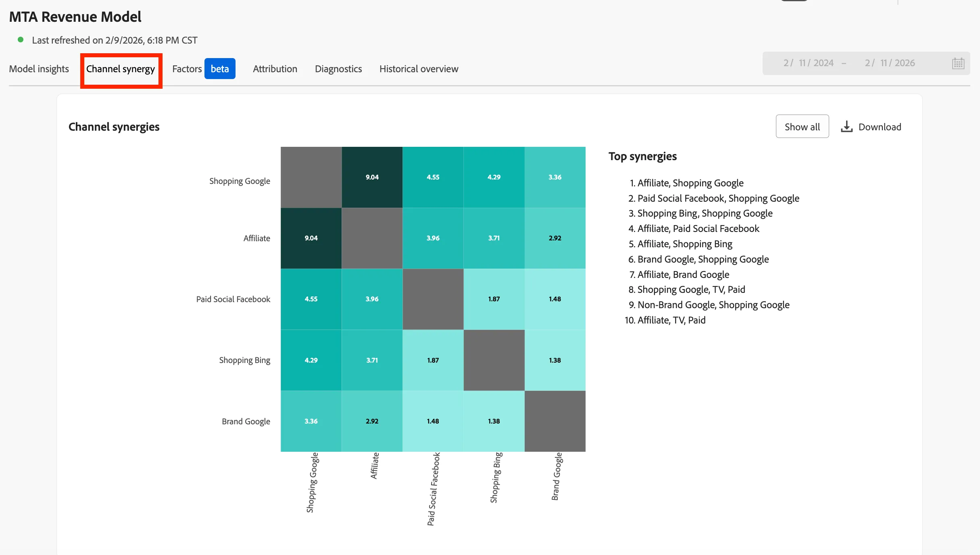Go to the Attribution tab
Viewport: 980px width, 555px height.
275,69
